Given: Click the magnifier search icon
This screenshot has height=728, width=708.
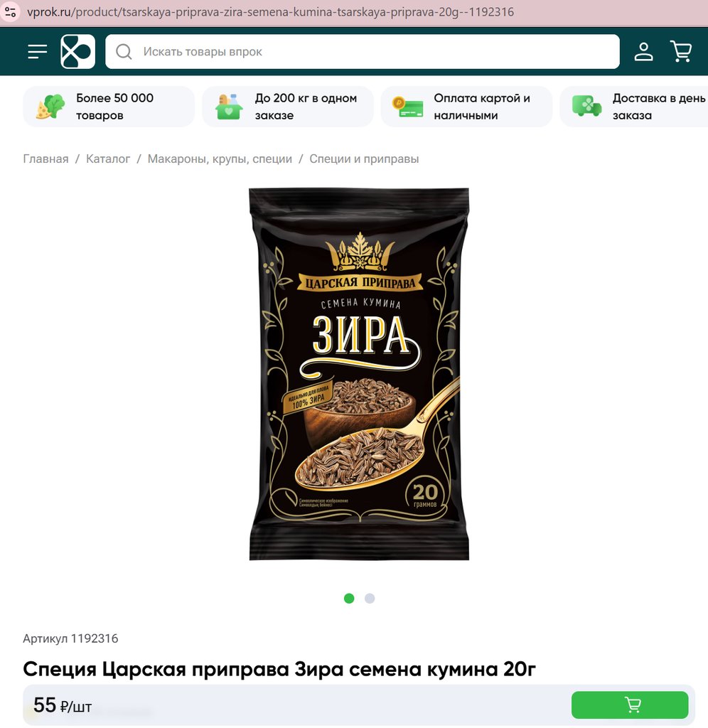Looking at the screenshot, I should (x=124, y=51).
